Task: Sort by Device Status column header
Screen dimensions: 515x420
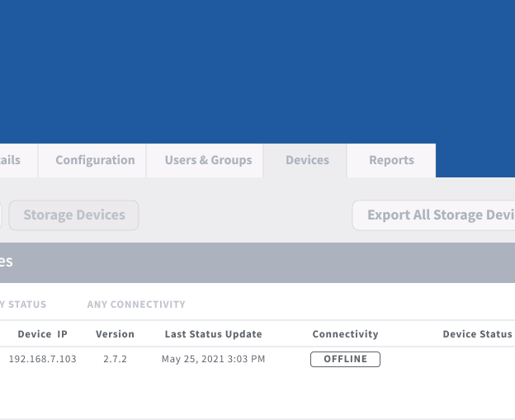Action: pos(477,334)
